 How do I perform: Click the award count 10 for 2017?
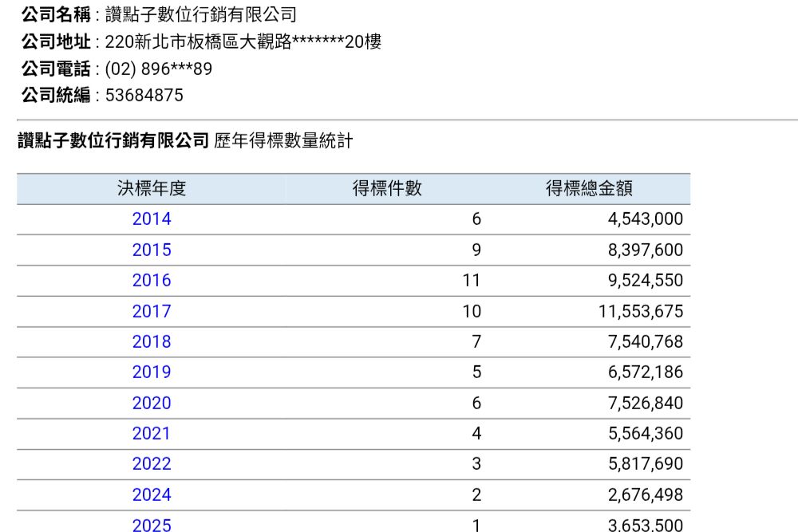472,311
